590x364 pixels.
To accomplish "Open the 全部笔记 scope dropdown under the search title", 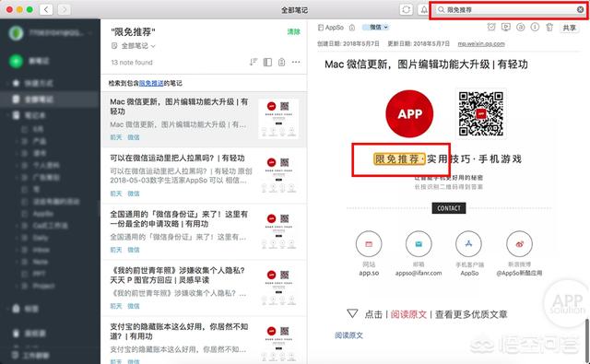I will click(x=134, y=46).
